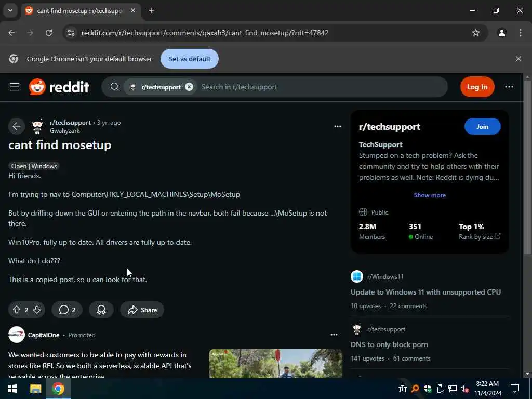This screenshot has width=532, height=399.
Task: Open Update to Windows 11 with unsupported CPU
Action: coord(425,292)
